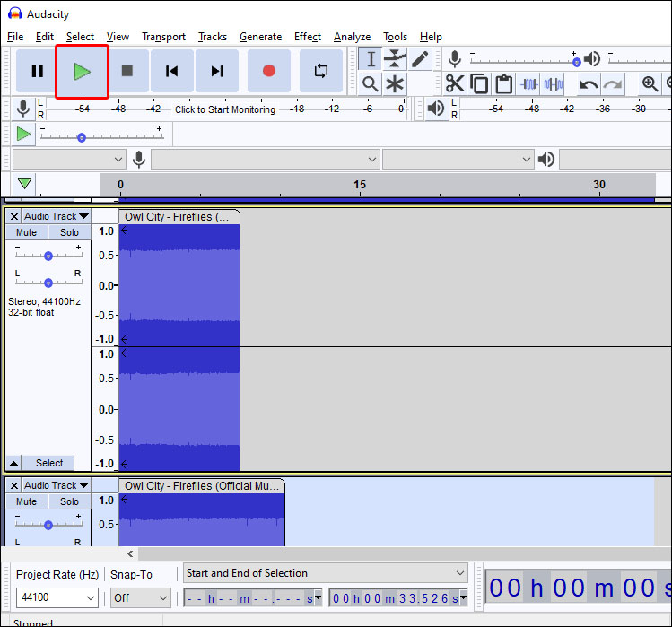Click the Copy icon

point(479,83)
